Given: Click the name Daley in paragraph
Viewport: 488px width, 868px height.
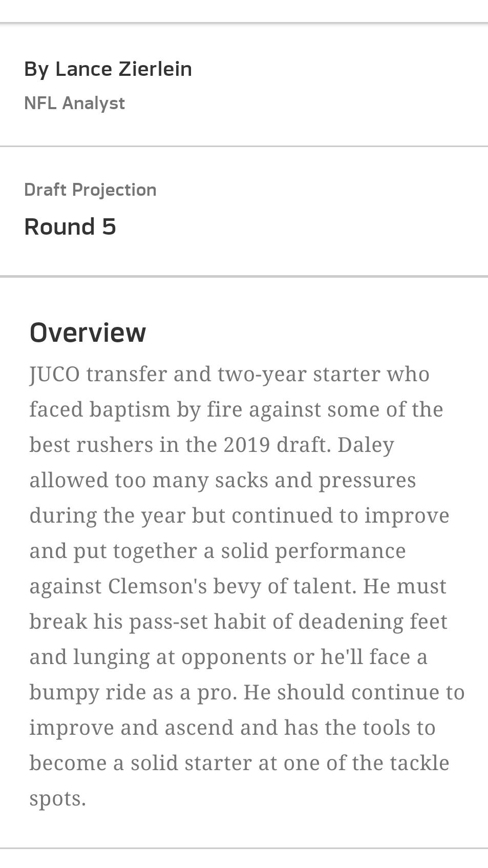Looking at the screenshot, I should tap(366, 445).
